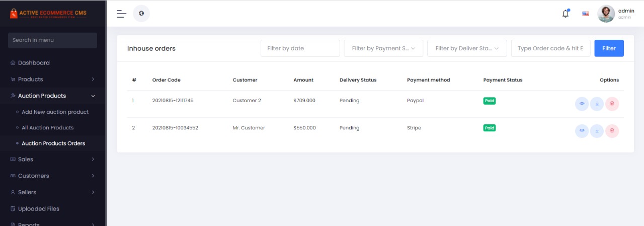Delete order 20210815-12111745 with trash icon
The image size is (644, 226).
tap(612, 104)
